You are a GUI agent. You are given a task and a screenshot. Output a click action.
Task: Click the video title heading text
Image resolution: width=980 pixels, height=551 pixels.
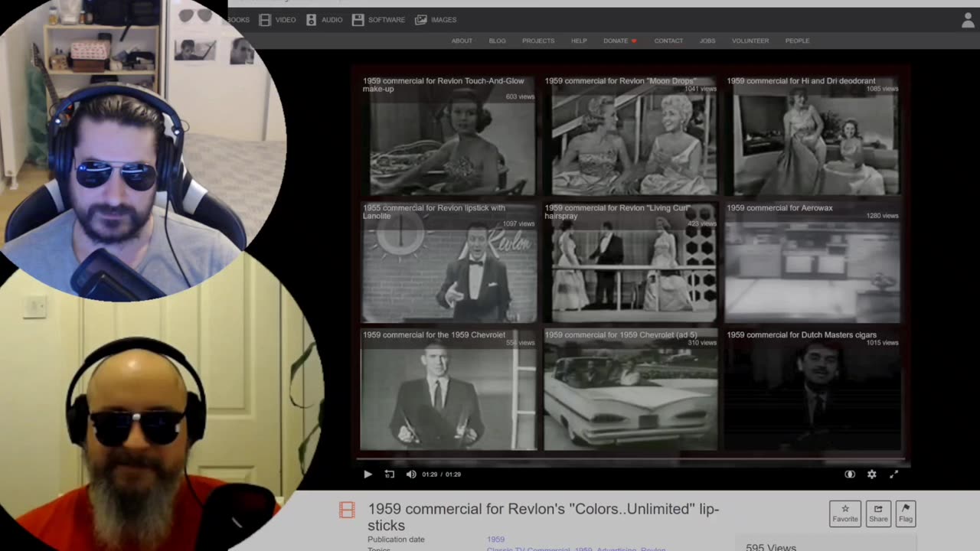click(543, 517)
